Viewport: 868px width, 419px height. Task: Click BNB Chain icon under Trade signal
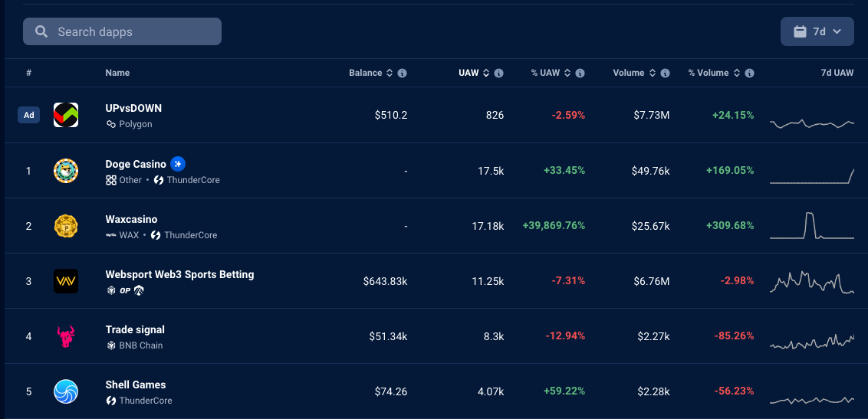click(110, 345)
